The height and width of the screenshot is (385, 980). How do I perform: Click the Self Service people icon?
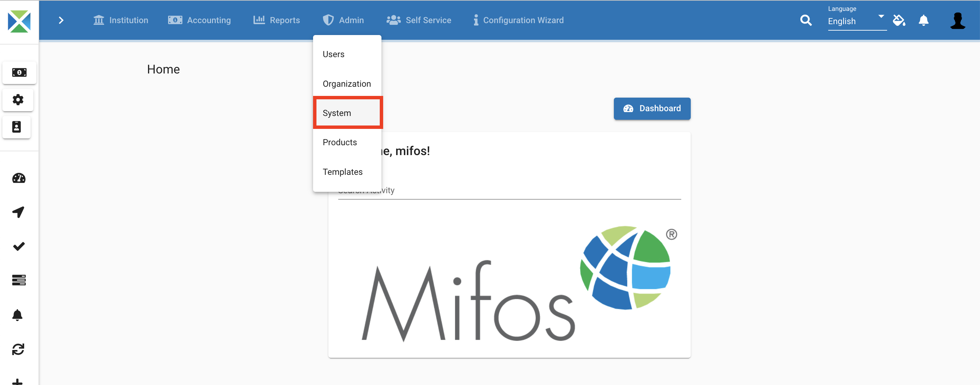(x=393, y=20)
